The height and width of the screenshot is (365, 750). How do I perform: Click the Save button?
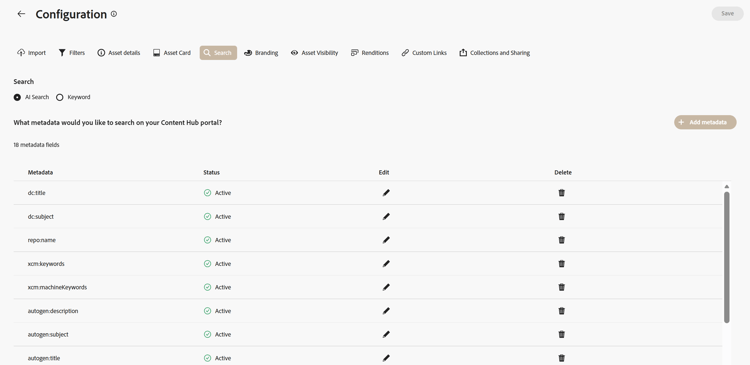tap(728, 13)
